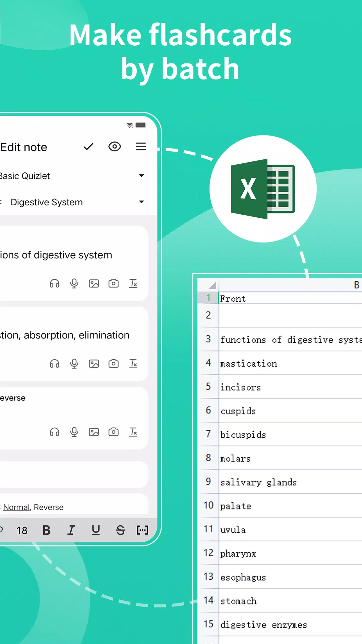Tap the checkmark to save the note

pyautogui.click(x=88, y=147)
